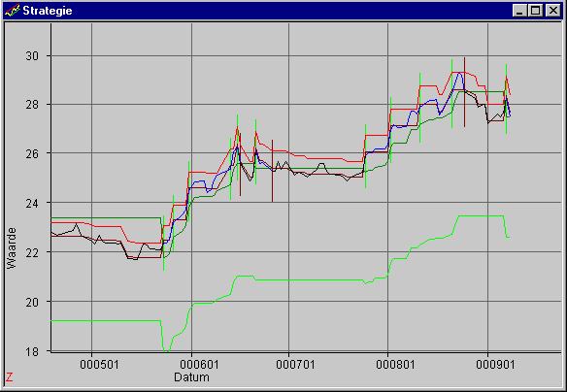Maximize the Strategie window

[535, 11]
